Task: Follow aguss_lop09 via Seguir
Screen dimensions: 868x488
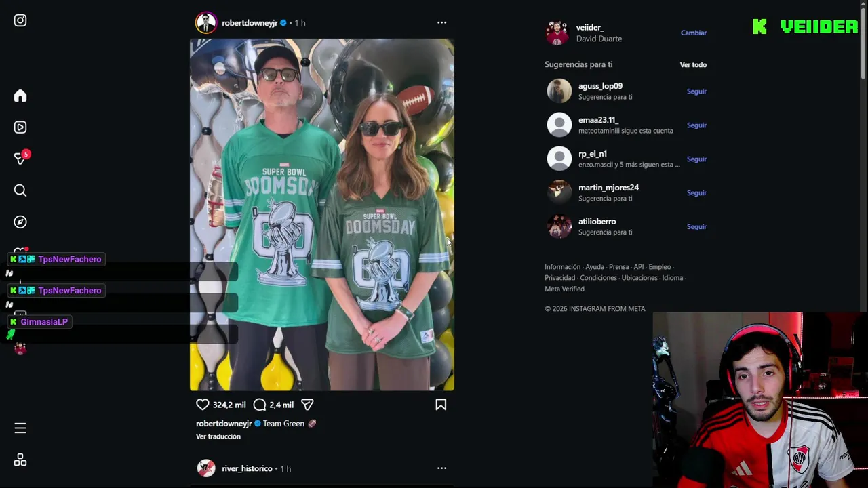Action: pyautogui.click(x=696, y=91)
